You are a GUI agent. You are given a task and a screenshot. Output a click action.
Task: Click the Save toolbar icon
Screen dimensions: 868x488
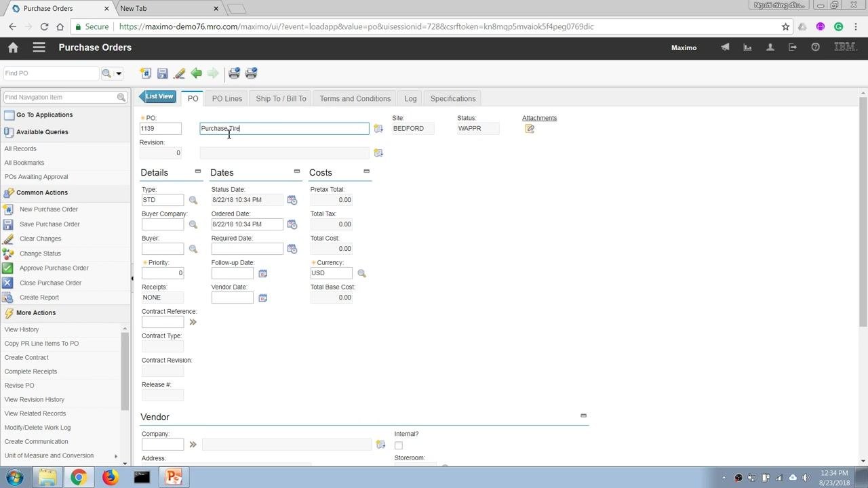162,73
